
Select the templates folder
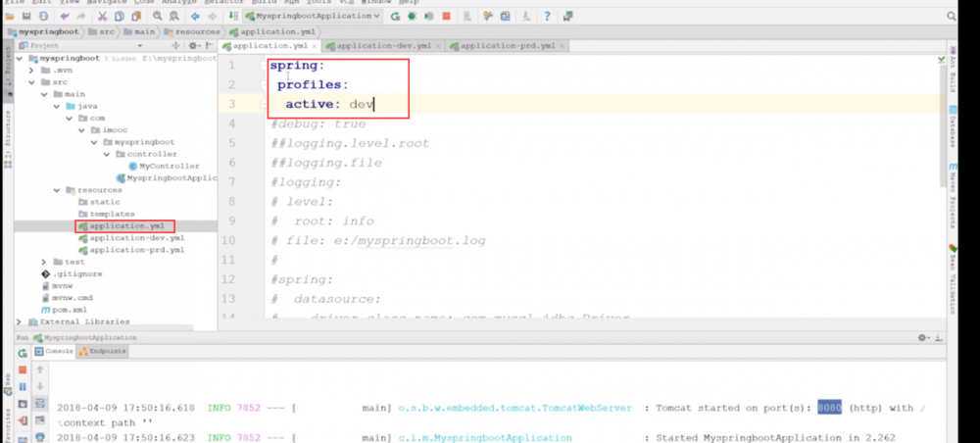click(x=106, y=214)
